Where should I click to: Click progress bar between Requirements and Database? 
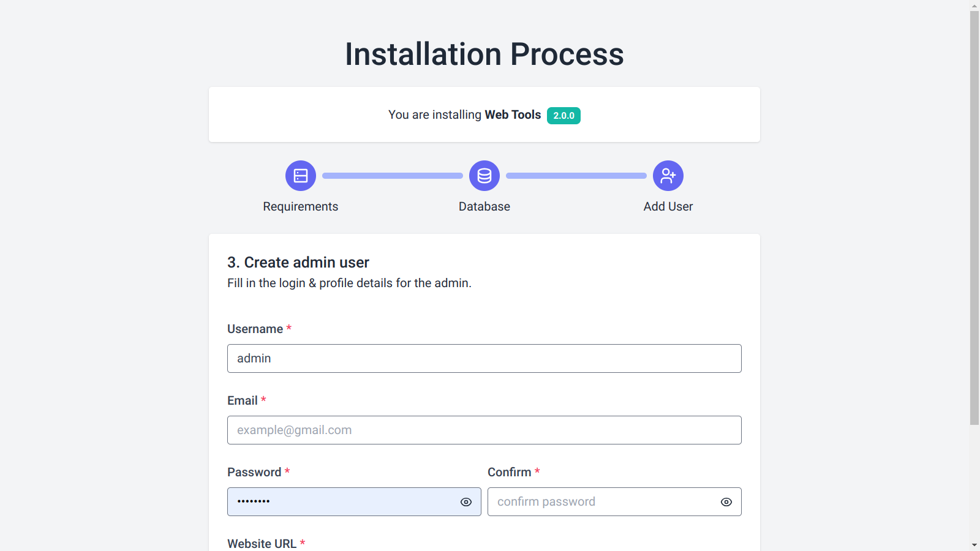click(392, 176)
